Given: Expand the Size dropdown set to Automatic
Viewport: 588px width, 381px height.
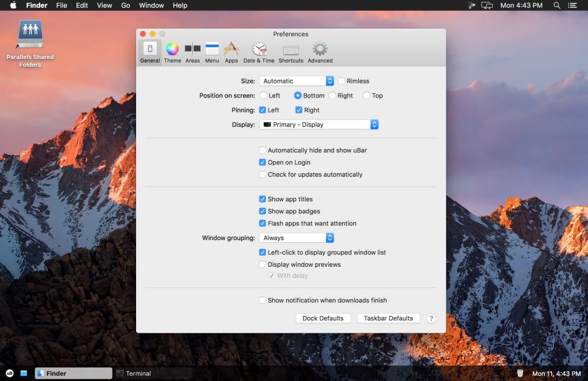Looking at the screenshot, I should pos(296,81).
